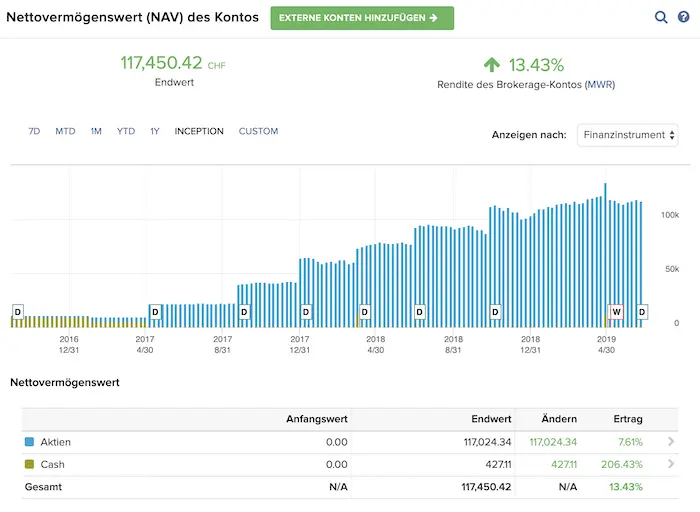Open the Finanzinstrument dropdown
The image size is (700, 512).
point(627,135)
